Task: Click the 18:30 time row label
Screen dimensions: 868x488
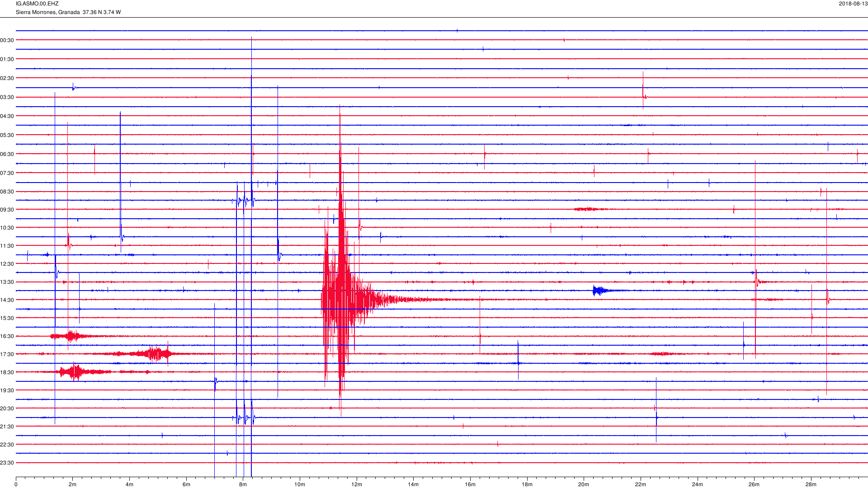Action: coord(7,372)
